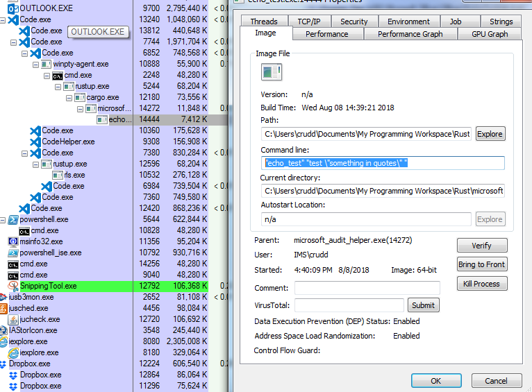Select the SnippingTool.exe process row

(114, 286)
